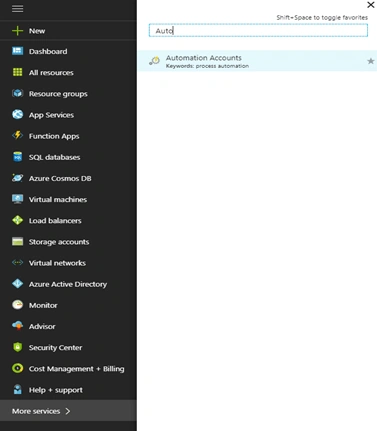Screen dimensions: 377x431
Task: Open the Help + support person icon
Action: coord(17,389)
